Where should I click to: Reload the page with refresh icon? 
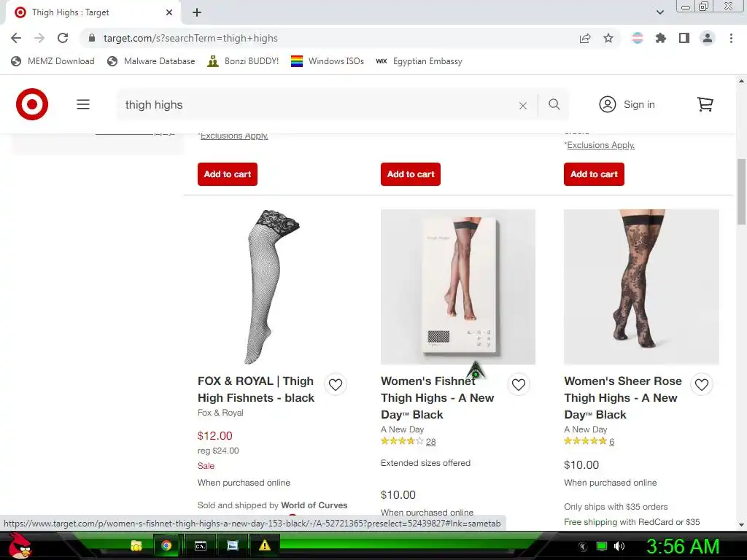(x=63, y=38)
